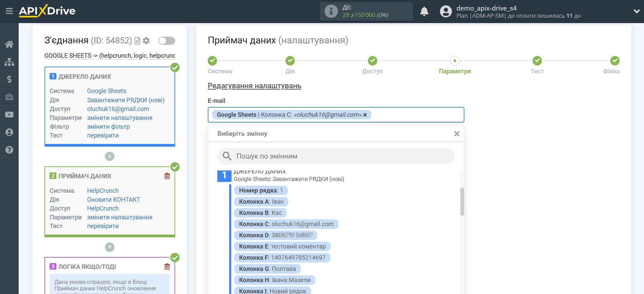This screenshot has width=644, height=294.
Task: Open connections diagram in the sidebar
Action: [x=9, y=62]
